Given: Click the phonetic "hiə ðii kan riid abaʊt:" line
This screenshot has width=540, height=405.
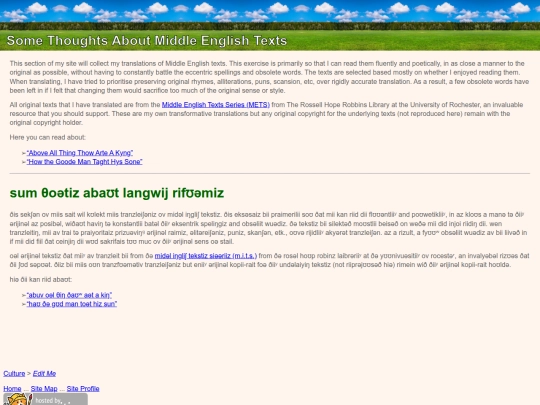Looking at the screenshot, I should click(x=41, y=279).
